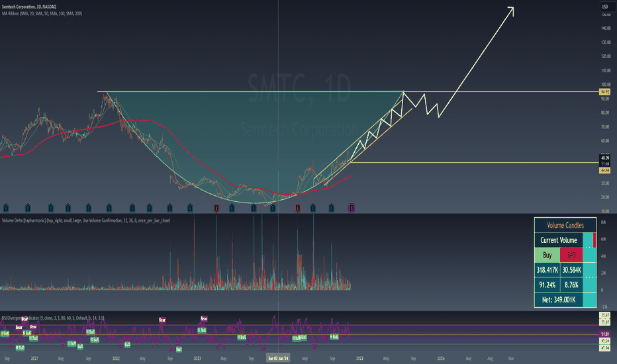Open the USD currency selector
The height and width of the screenshot is (364, 617).
(x=605, y=7)
